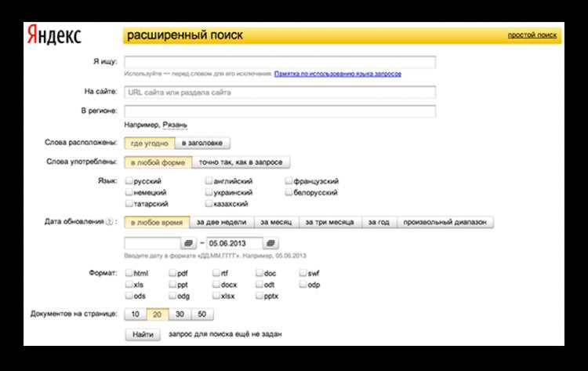
Task: Toggle the rtf format checkbox
Action: (x=216, y=273)
